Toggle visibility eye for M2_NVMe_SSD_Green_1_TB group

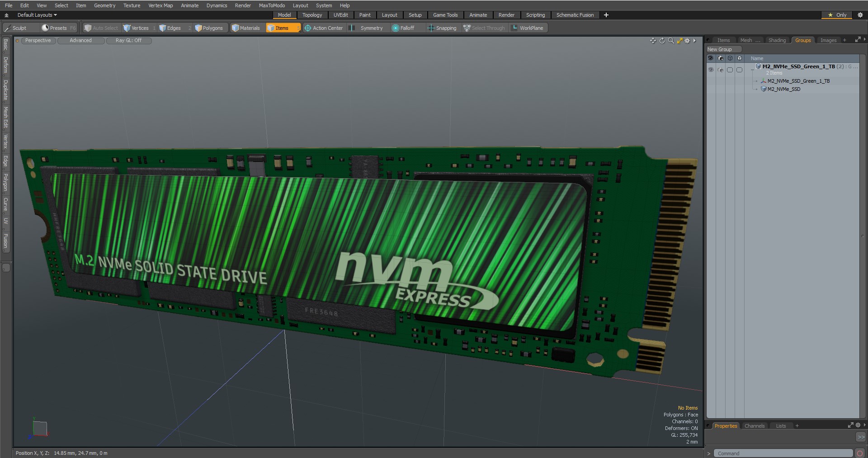(x=711, y=70)
